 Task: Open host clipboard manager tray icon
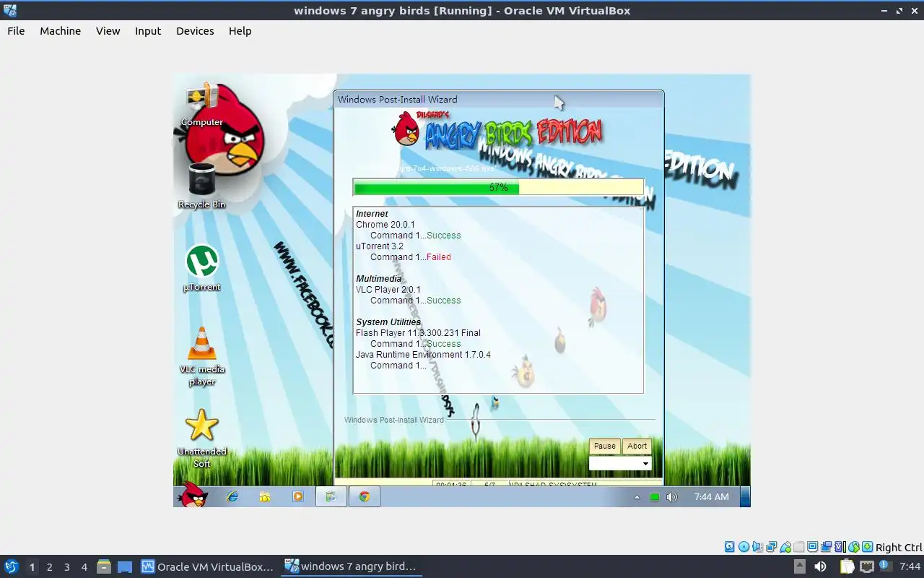(x=847, y=566)
